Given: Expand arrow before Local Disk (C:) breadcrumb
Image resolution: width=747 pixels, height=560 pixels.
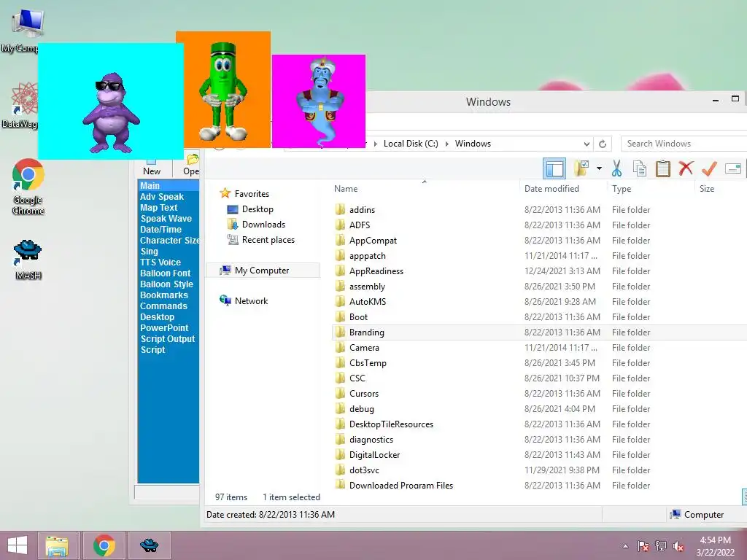Looking at the screenshot, I should pyautogui.click(x=375, y=144).
